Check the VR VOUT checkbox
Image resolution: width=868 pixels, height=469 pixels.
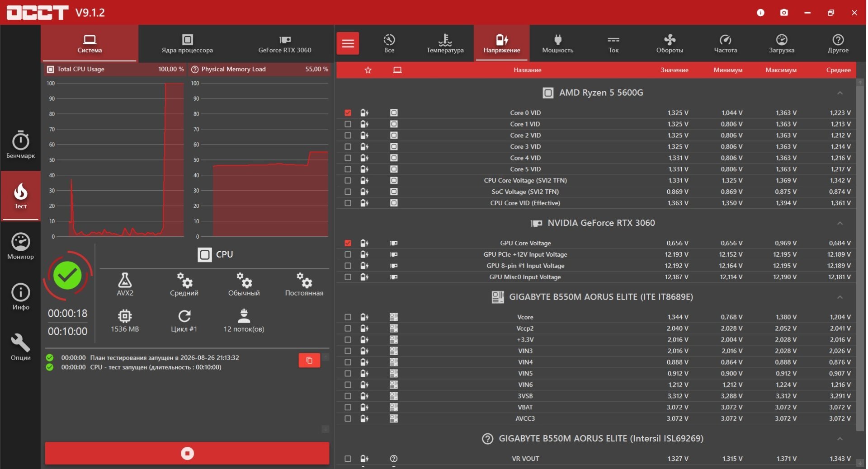tap(348, 459)
